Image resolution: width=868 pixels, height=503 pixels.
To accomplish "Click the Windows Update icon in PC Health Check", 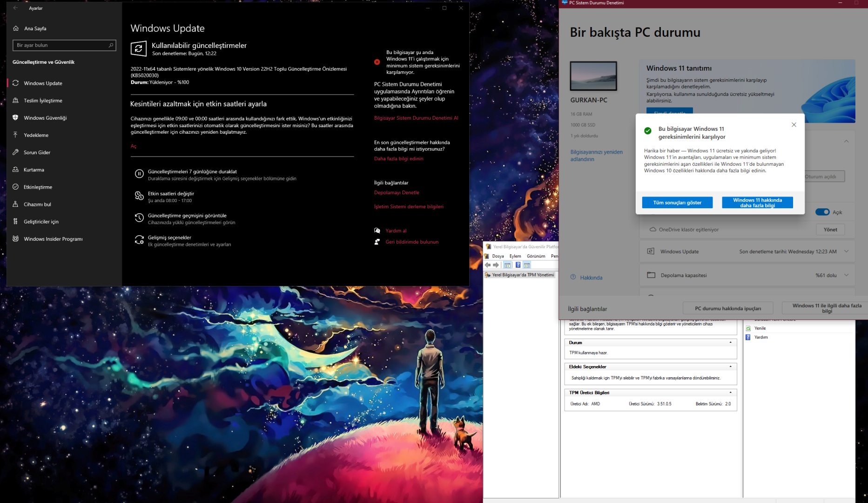I will (x=651, y=251).
